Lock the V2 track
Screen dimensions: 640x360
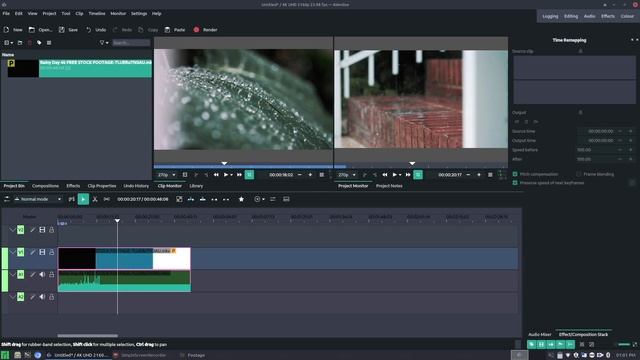pyautogui.click(x=51, y=230)
